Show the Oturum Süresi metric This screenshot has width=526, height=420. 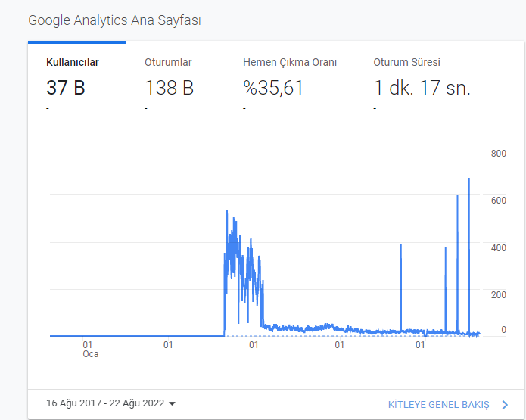(x=406, y=62)
